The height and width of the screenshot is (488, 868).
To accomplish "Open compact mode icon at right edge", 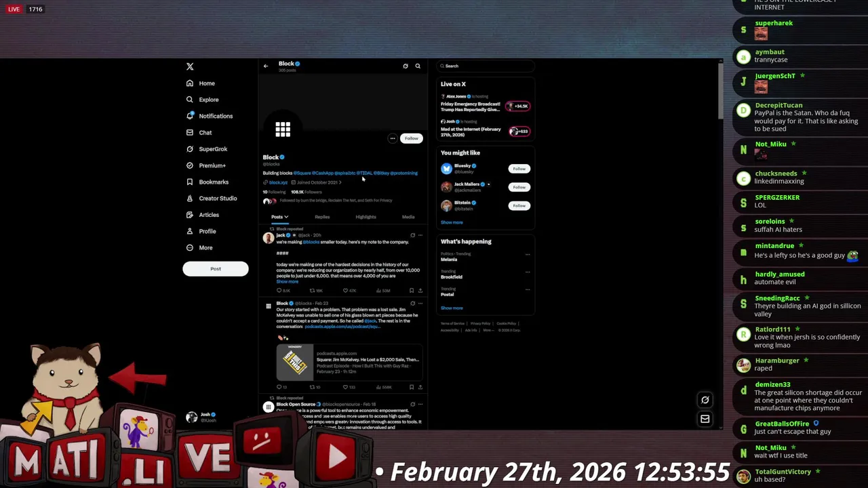I will click(705, 400).
